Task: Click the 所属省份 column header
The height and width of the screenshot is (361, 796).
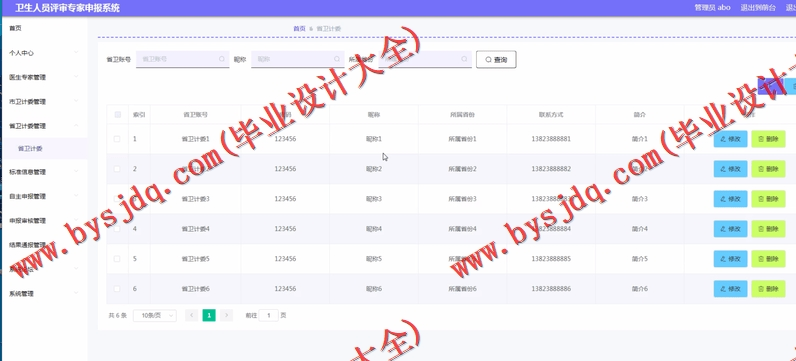Action: click(x=462, y=115)
